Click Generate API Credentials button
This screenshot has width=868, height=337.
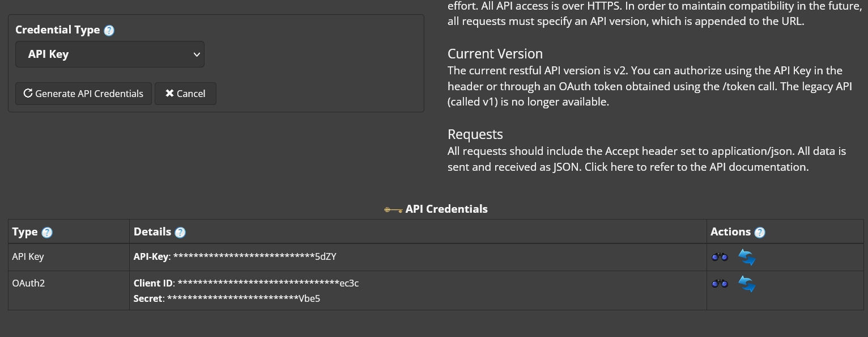point(83,94)
